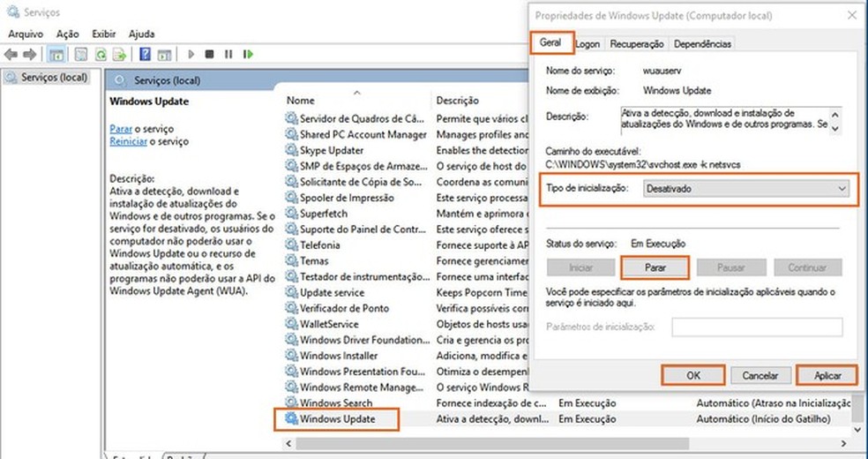The height and width of the screenshot is (459, 868).
Task: Click the Reiniciar o serviço link
Action: pyautogui.click(x=129, y=141)
